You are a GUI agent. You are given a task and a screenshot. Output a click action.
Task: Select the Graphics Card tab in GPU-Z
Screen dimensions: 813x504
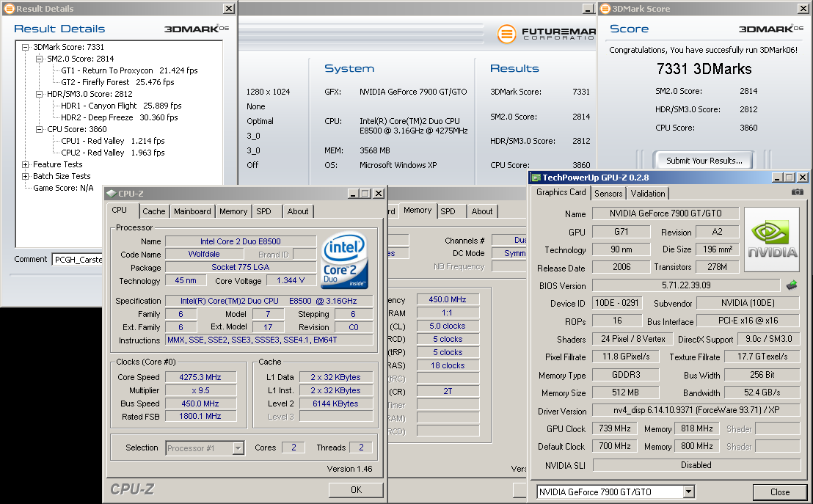pos(561,192)
